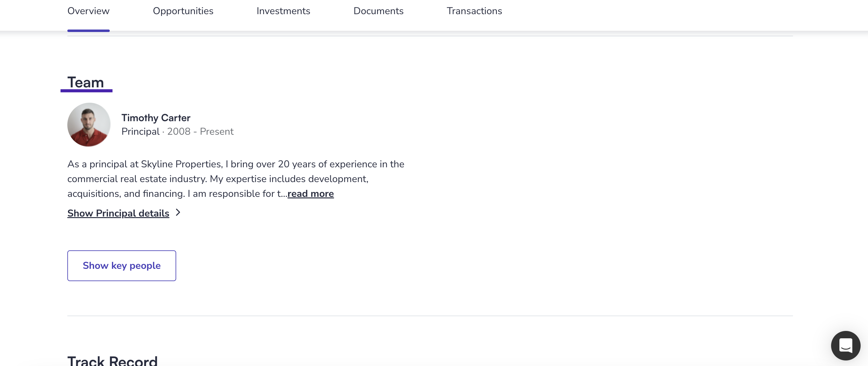Image resolution: width=868 pixels, height=366 pixels.
Task: Select the Timothy Carter name text
Action: tap(156, 118)
